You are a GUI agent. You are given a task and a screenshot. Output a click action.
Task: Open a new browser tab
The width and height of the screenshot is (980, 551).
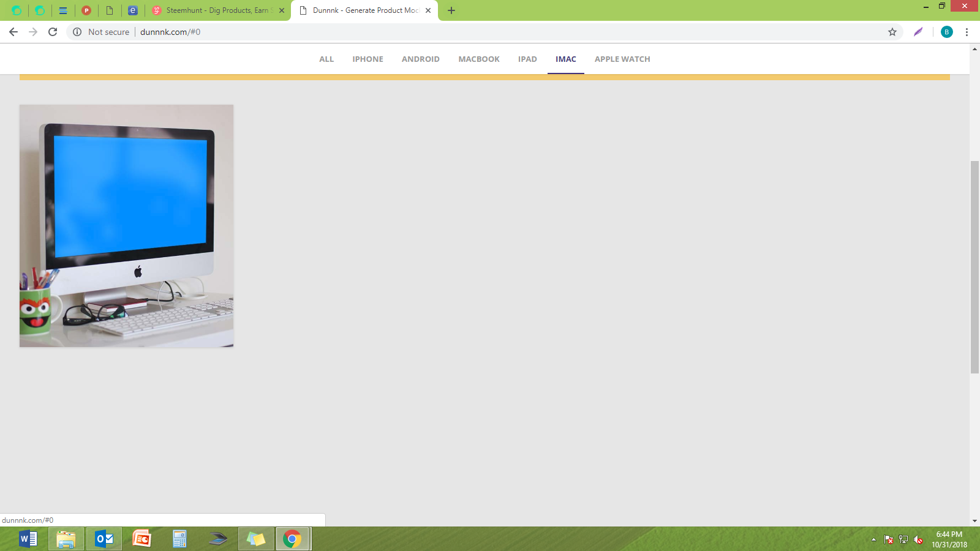[x=451, y=10]
